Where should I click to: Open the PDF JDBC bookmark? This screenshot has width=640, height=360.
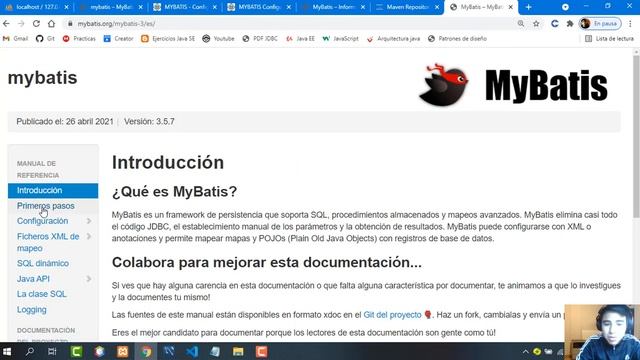260,39
